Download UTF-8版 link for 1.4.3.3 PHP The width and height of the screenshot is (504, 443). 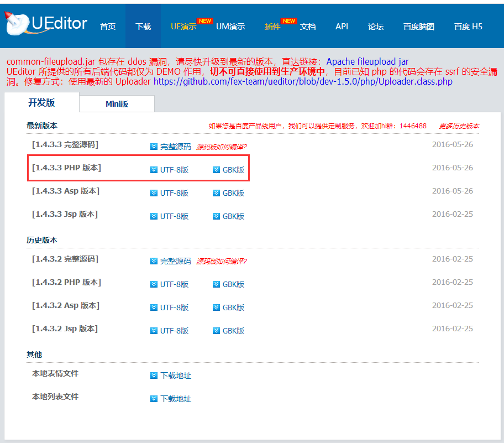tap(174, 170)
